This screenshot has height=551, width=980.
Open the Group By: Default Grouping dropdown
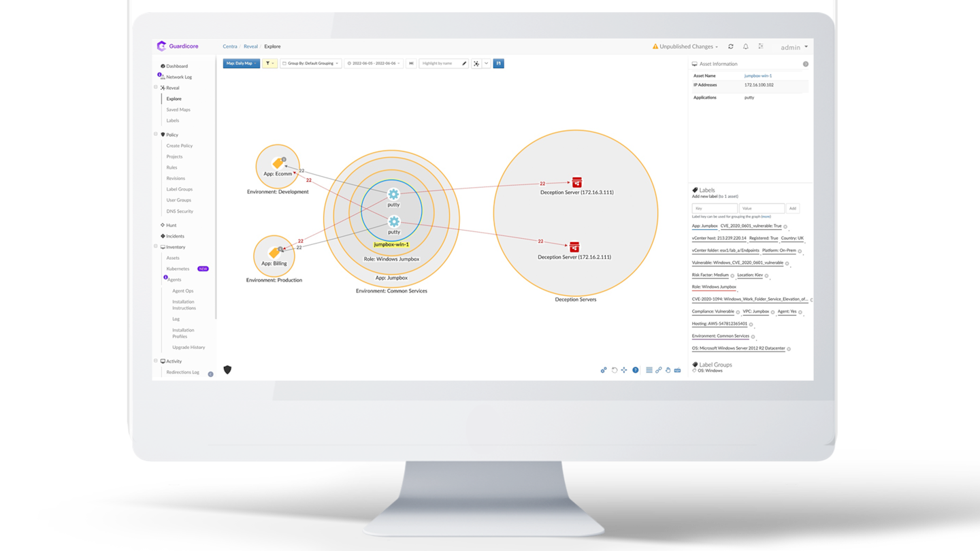pos(311,63)
